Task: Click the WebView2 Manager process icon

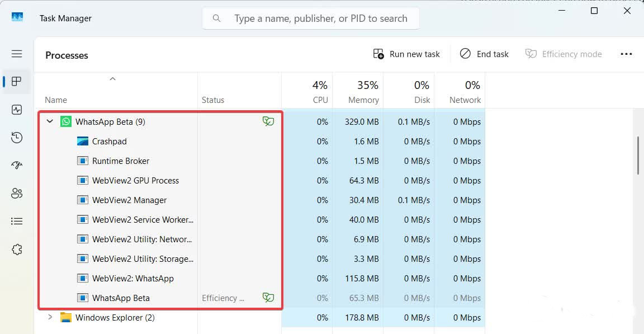Action: 83,200
